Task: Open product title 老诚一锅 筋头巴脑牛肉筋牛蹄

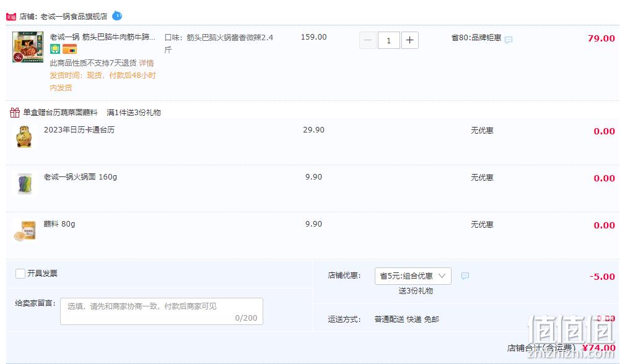Action: (102, 37)
